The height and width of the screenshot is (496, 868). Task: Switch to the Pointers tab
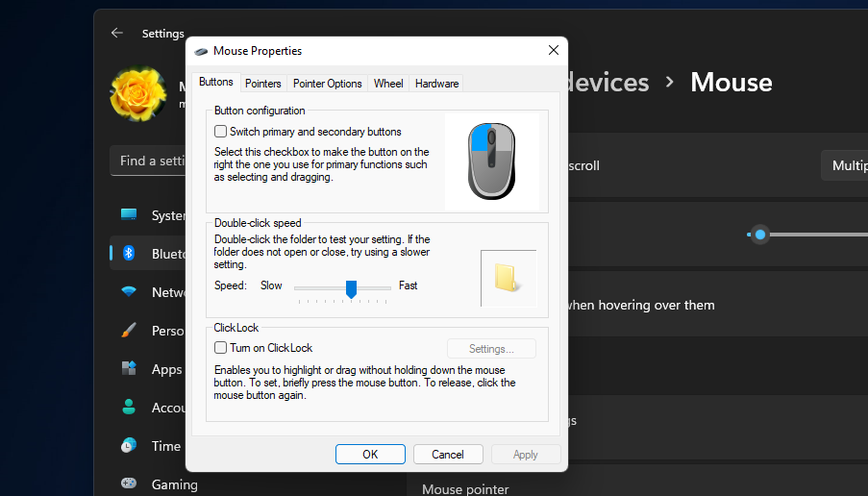tap(263, 84)
